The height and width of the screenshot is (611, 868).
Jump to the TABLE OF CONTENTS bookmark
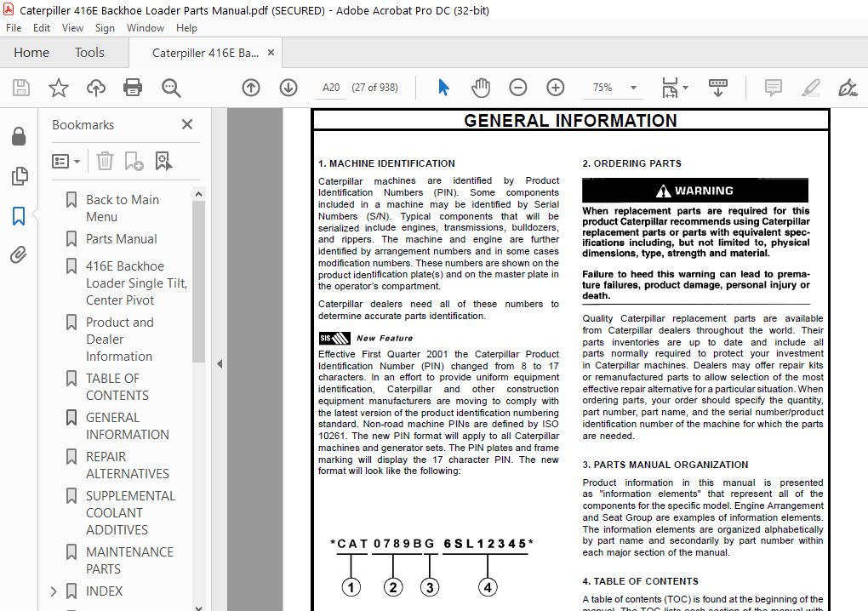(117, 387)
